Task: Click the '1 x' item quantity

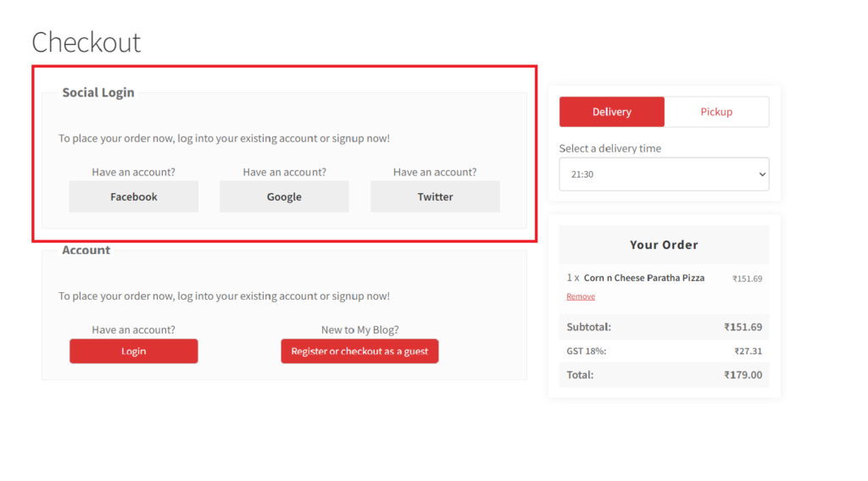Action: point(573,278)
